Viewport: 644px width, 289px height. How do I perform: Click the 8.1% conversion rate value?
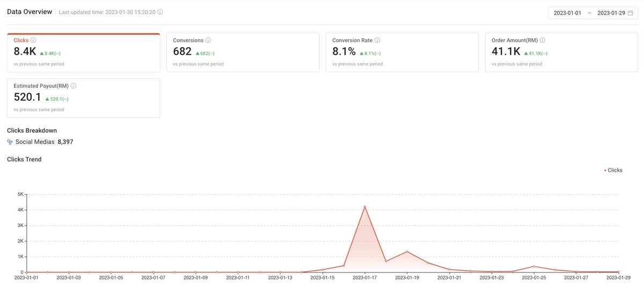pos(344,51)
